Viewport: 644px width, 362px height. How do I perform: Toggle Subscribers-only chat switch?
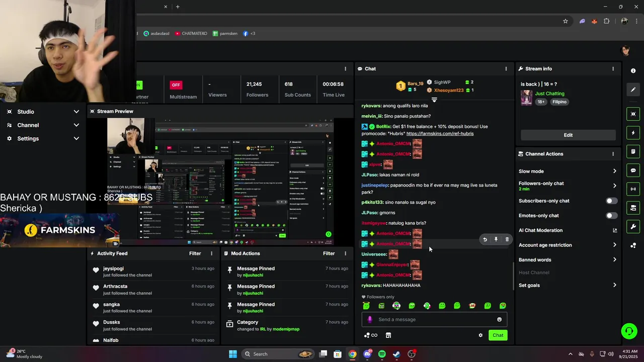pos(611,201)
